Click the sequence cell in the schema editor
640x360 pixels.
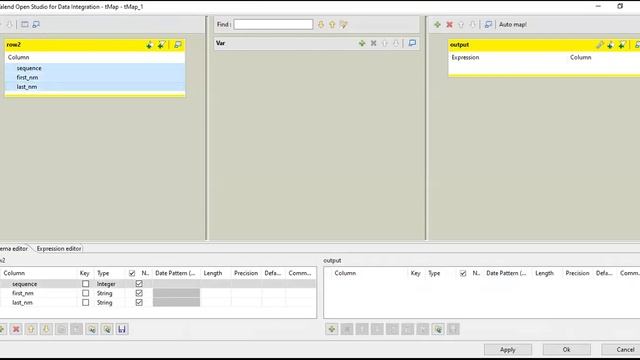click(39, 284)
